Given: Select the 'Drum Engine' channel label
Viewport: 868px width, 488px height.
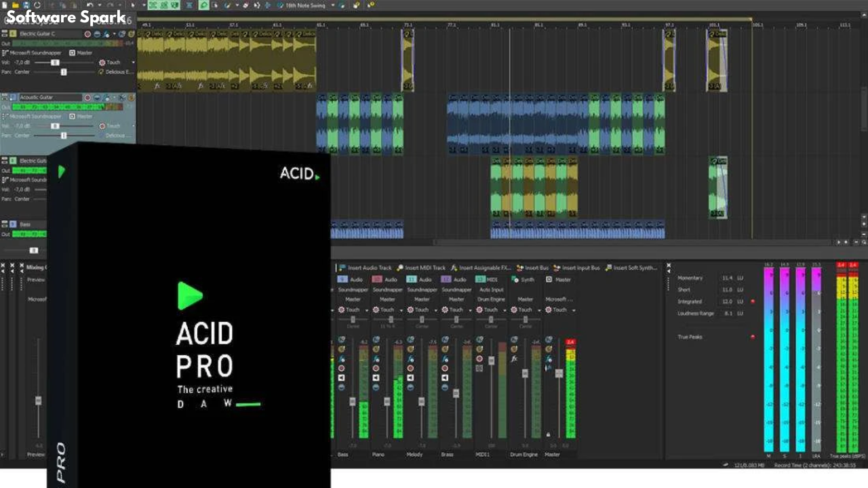Looking at the screenshot, I should pos(524,454).
